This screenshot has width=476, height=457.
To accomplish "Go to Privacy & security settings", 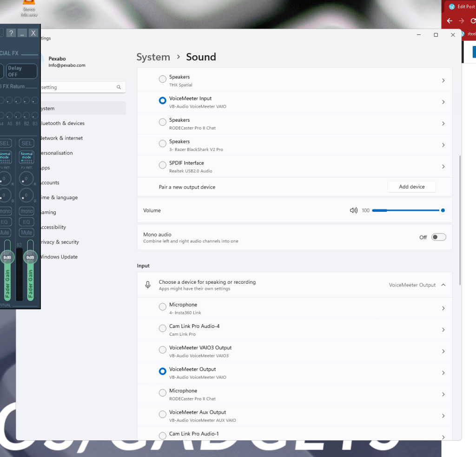I will 83,242.
